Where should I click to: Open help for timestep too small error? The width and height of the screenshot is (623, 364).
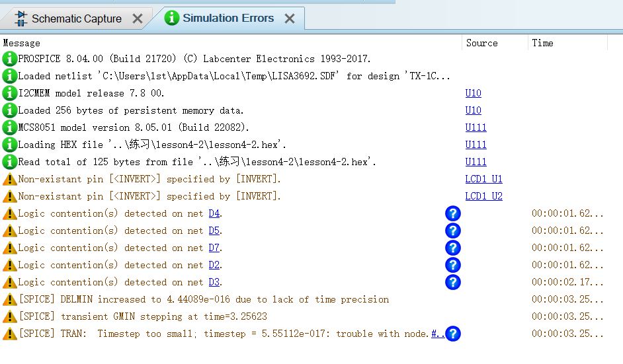(453, 334)
